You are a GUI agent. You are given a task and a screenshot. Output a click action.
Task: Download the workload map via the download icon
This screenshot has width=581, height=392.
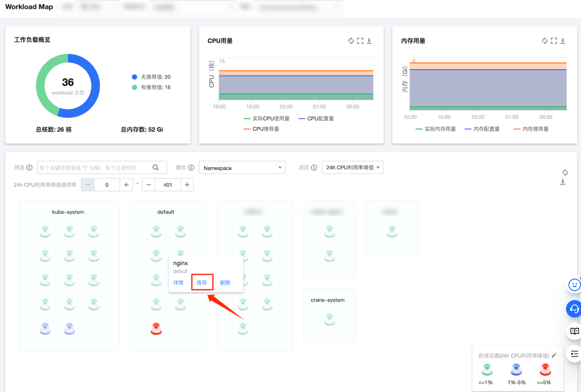coord(563,182)
